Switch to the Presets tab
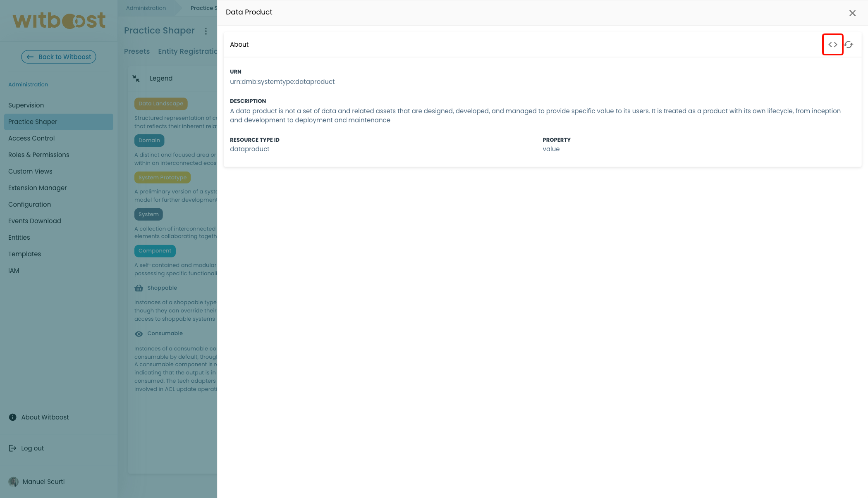 coord(137,51)
